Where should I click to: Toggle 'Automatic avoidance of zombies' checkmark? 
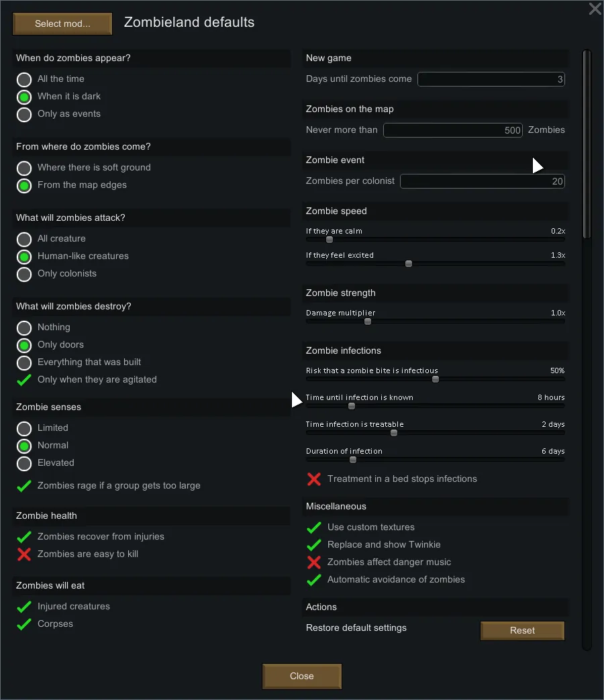click(313, 580)
